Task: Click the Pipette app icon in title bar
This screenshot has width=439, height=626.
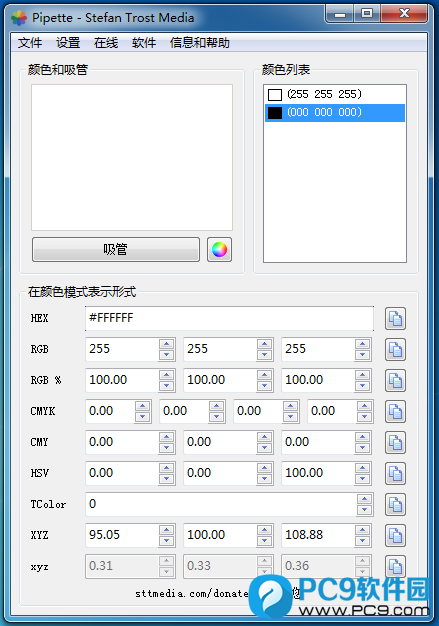Action: pyautogui.click(x=19, y=18)
